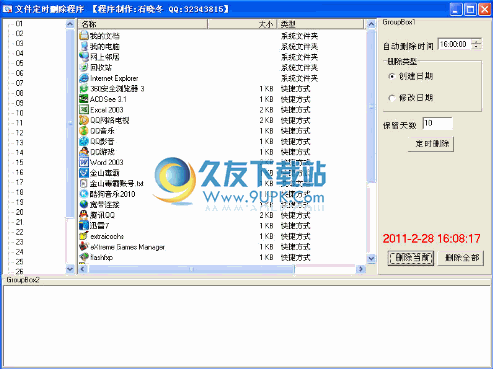Screen dimensions: 493x369
Task: Select the 修改日期 radio button
Action: click(x=392, y=98)
